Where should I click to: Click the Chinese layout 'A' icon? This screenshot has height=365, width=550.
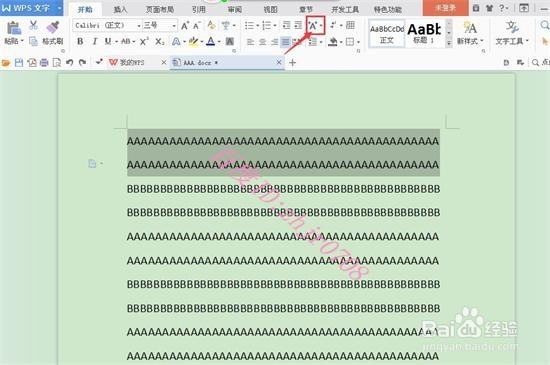pyautogui.click(x=313, y=25)
